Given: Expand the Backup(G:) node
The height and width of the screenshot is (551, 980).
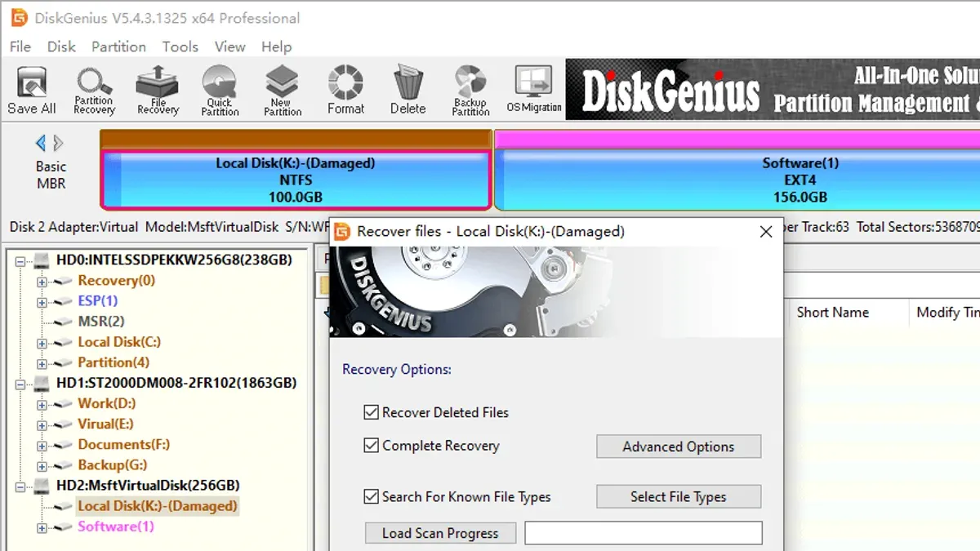Looking at the screenshot, I should tap(42, 465).
